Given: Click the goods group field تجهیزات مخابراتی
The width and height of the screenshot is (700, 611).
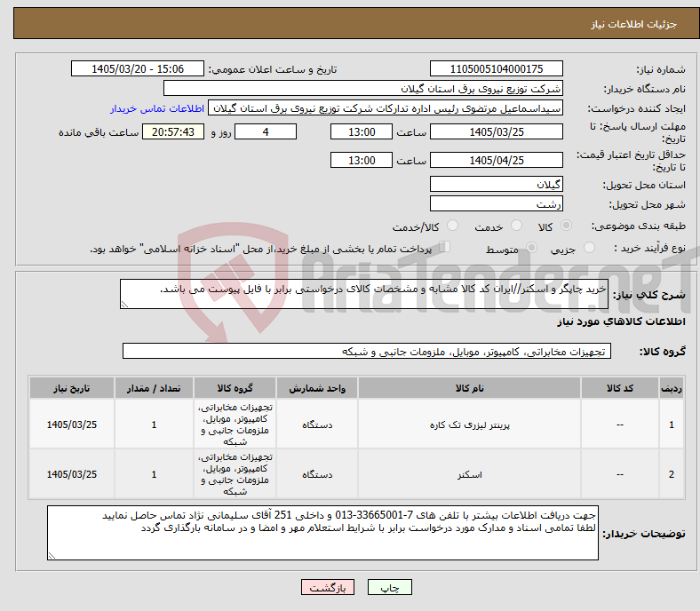Looking at the screenshot, I should 367,352.
